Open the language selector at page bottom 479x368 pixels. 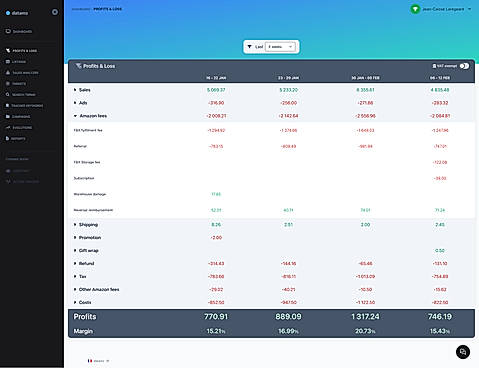(98, 361)
